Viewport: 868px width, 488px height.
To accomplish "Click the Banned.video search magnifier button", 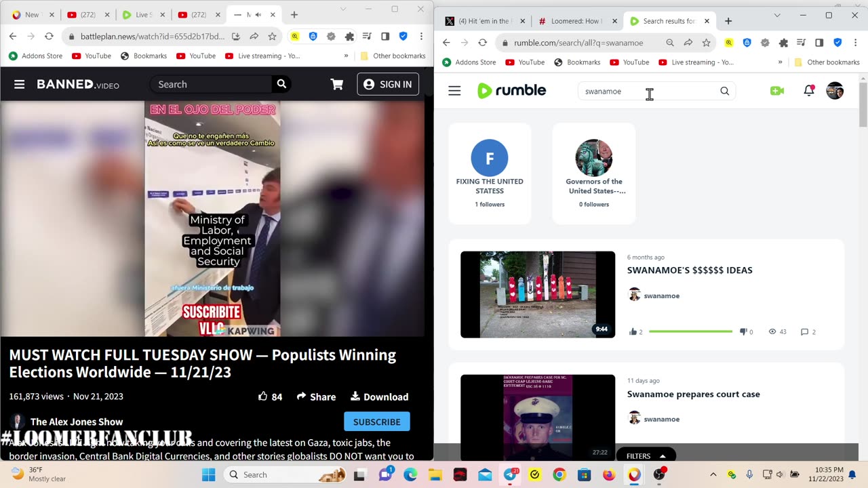I will pos(281,84).
